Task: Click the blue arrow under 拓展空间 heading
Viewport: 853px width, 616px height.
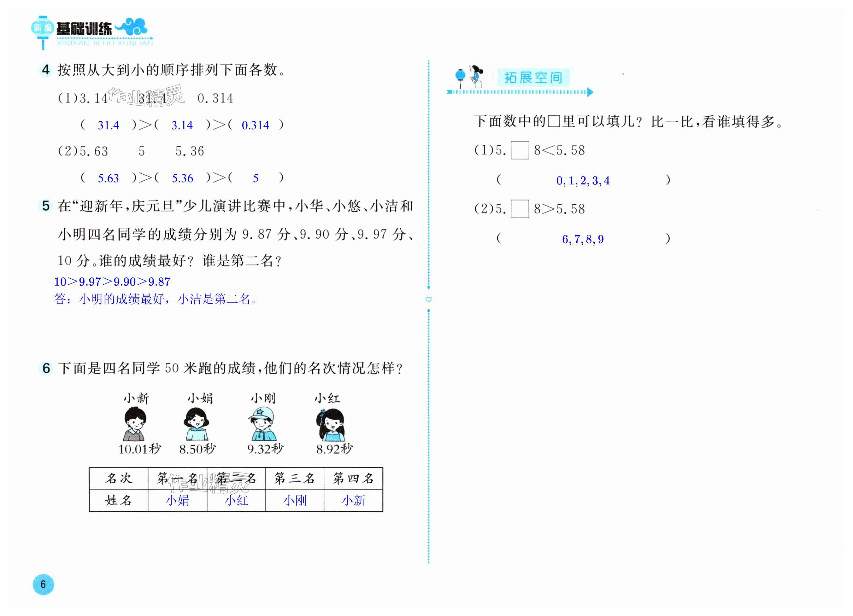Action: pyautogui.click(x=590, y=92)
